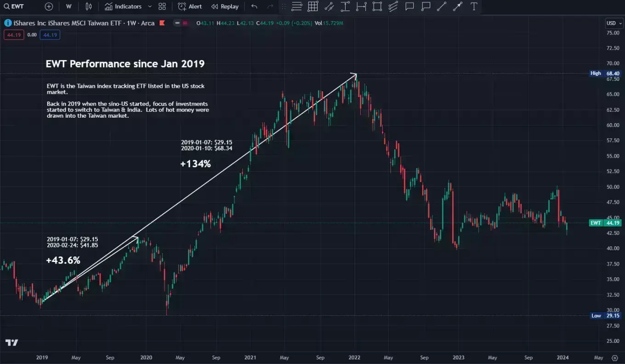Open symbol search for EWT
Screen dimensions: 625x364
(x=14, y=6)
